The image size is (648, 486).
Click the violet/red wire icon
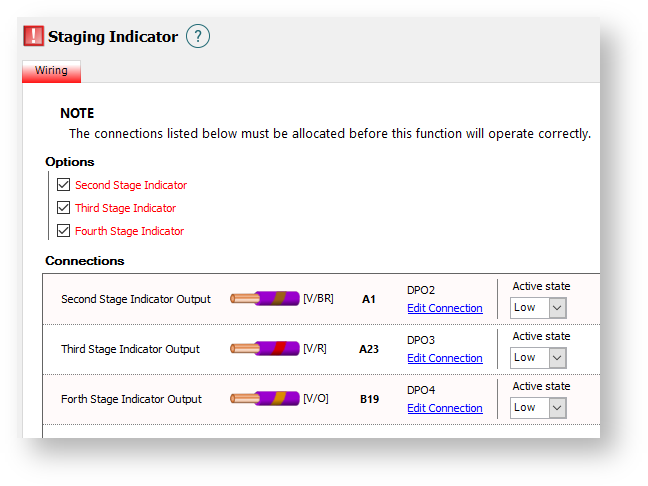(265, 348)
